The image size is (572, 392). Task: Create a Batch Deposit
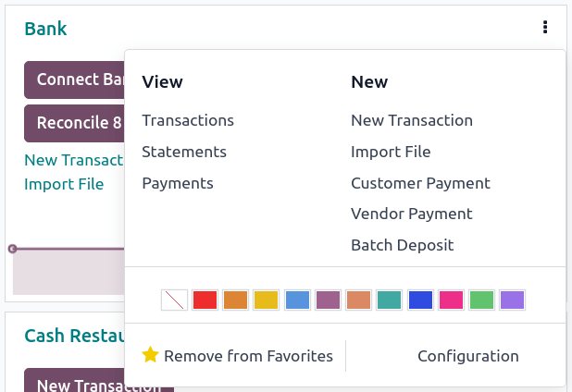point(403,245)
